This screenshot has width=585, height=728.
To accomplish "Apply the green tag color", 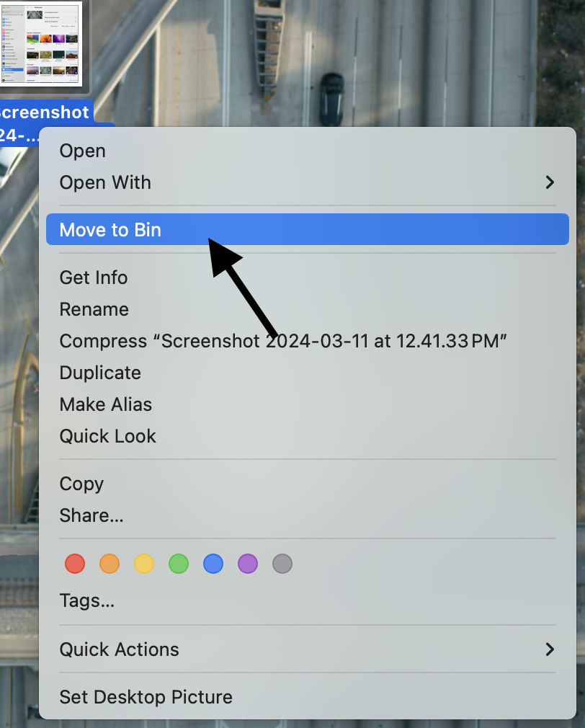I will 179,564.
